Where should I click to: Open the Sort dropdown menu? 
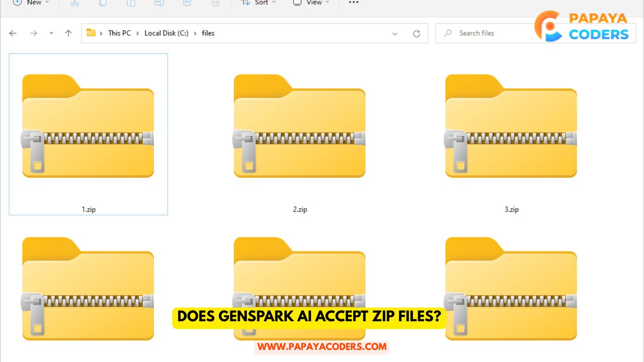click(x=259, y=3)
